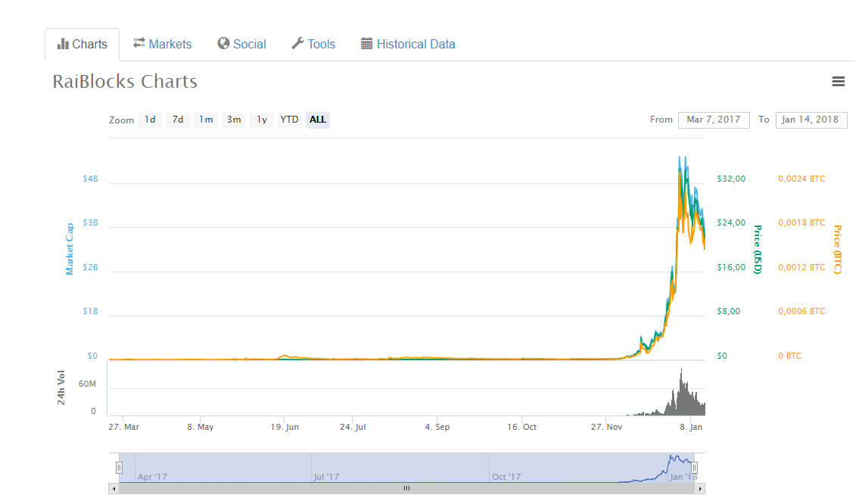Click the navigator scrollbar right arrow
This screenshot has width=865, height=504.
click(700, 489)
